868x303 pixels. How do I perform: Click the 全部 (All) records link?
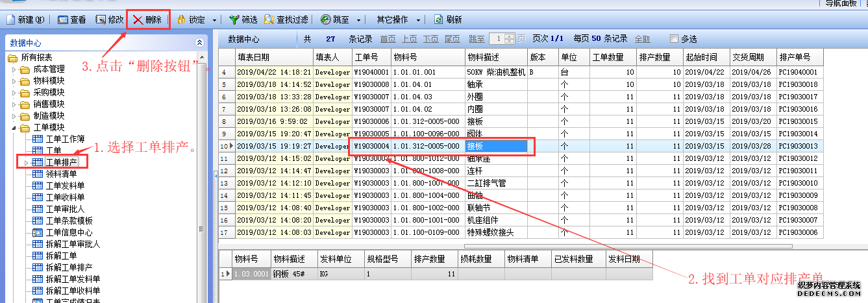coord(641,39)
